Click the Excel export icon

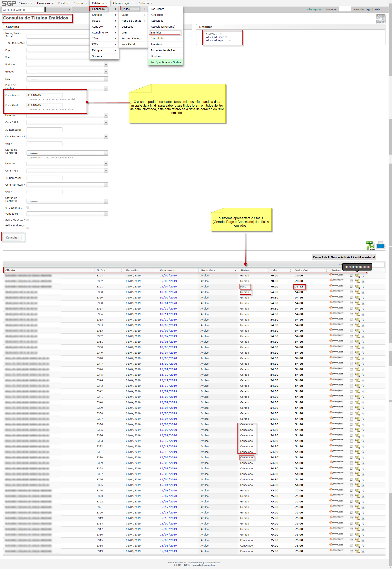(x=370, y=246)
